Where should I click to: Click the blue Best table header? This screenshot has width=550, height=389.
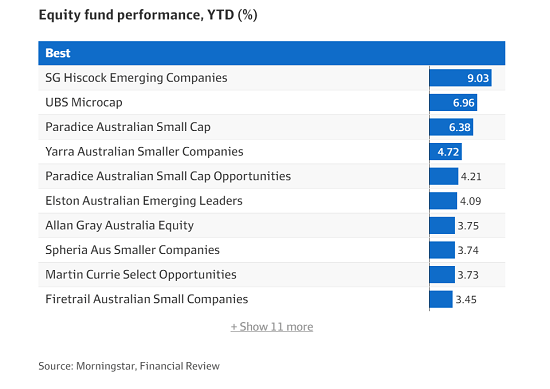click(x=272, y=53)
